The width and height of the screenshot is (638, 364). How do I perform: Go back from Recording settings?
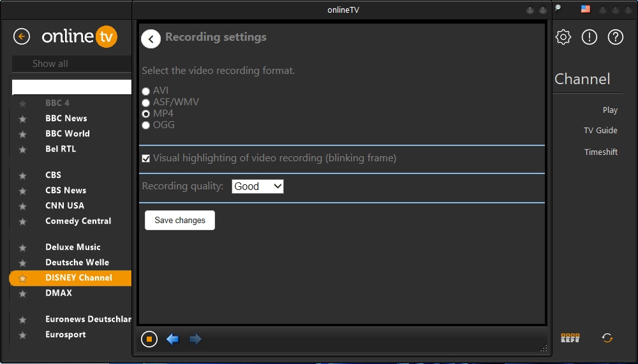coord(151,39)
